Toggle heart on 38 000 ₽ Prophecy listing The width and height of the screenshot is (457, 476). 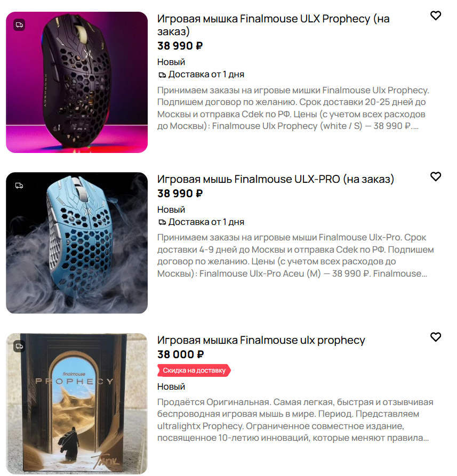pos(436,337)
